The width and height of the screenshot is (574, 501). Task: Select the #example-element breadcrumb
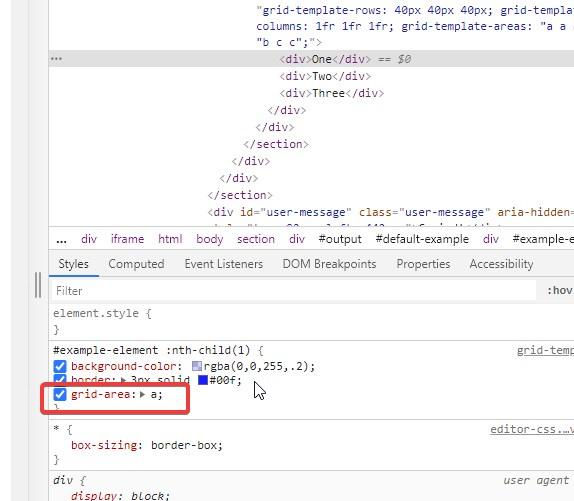tap(543, 239)
